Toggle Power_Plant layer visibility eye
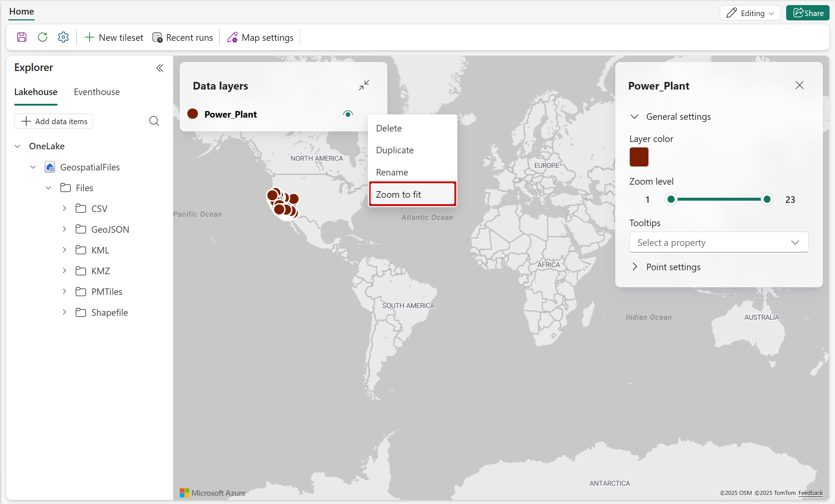Screen dimensions: 835x504 pyautogui.click(x=348, y=114)
